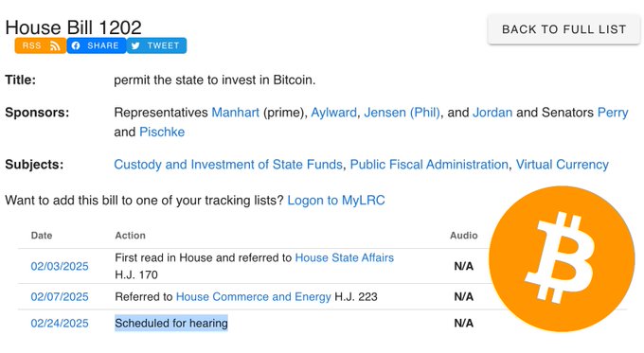Open the 02/03/2025 date entry
Image resolution: width=644 pixels, height=353 pixels.
(60, 266)
